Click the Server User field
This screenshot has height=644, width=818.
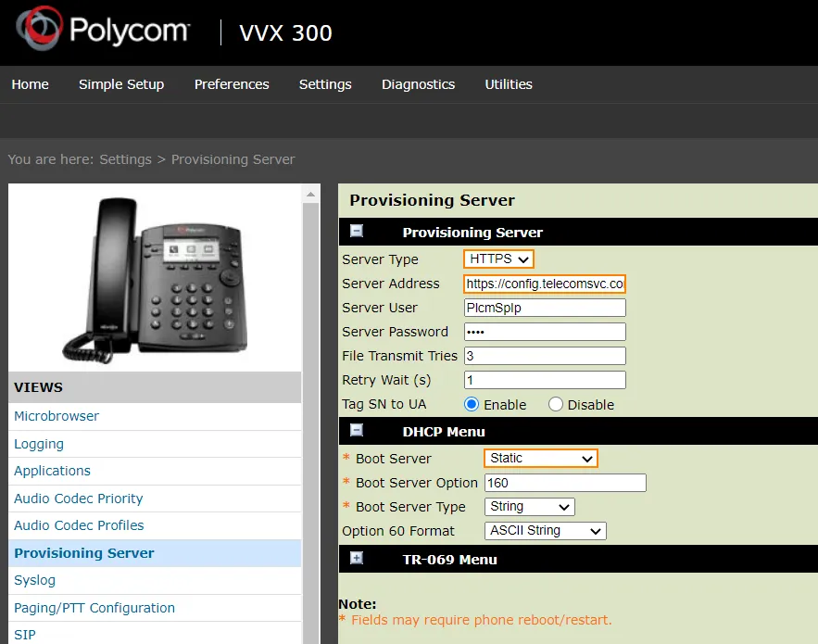(545, 308)
